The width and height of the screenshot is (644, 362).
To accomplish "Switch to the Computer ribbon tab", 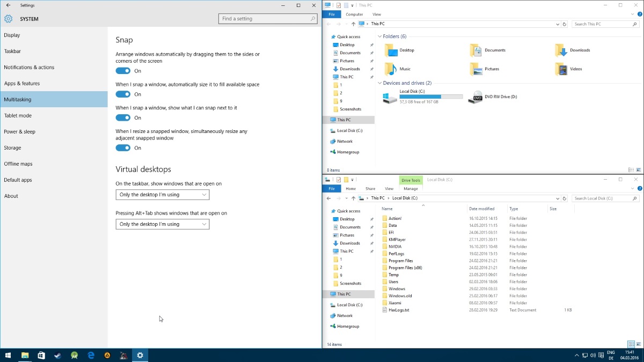I will tap(354, 14).
